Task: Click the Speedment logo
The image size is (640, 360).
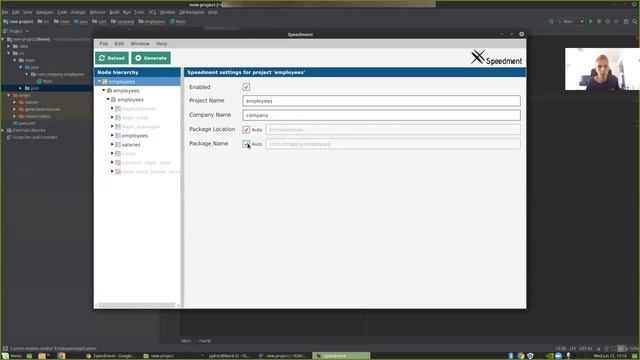Action: [x=496, y=58]
